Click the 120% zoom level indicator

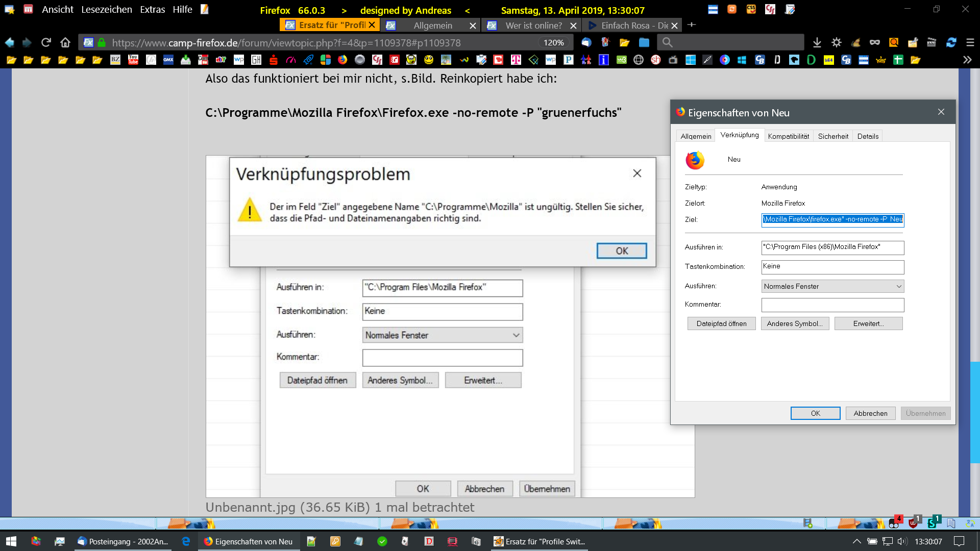(x=553, y=43)
